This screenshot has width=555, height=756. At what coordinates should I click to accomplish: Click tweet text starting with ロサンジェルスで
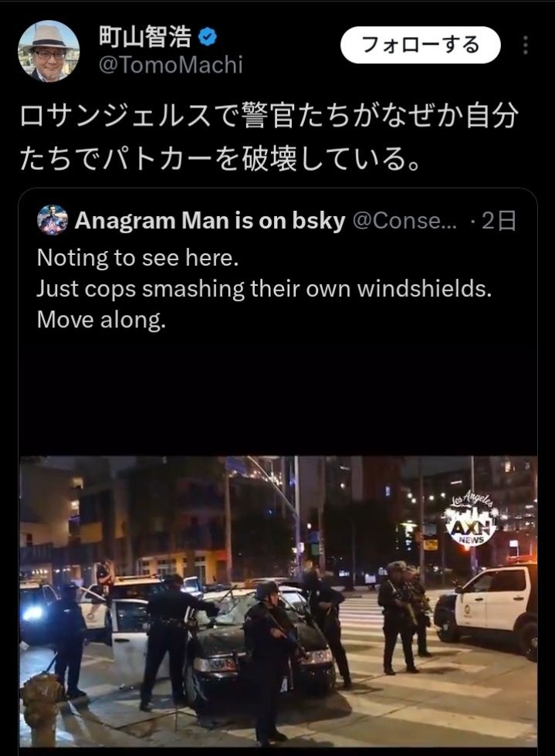tap(269, 117)
